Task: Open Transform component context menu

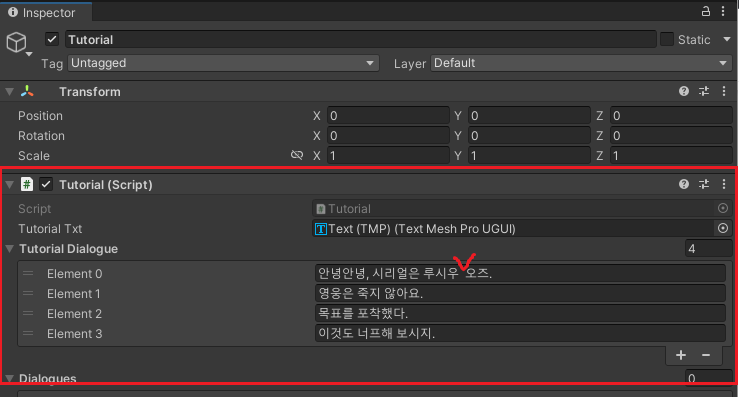Action: pyautogui.click(x=724, y=91)
